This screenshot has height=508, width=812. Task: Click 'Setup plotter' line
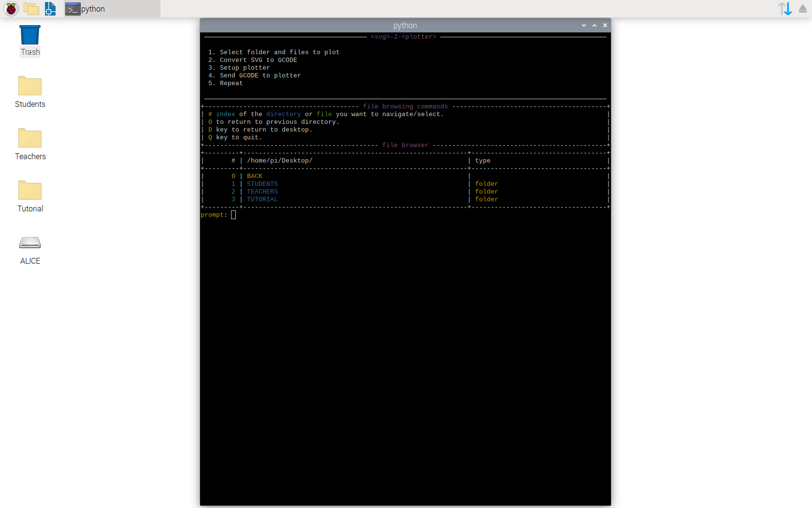click(x=239, y=68)
